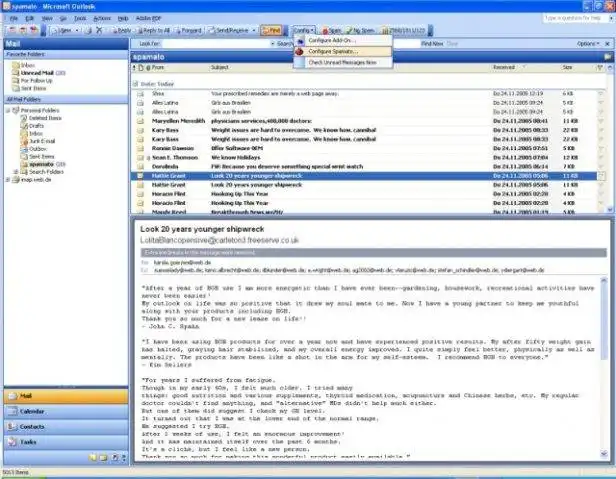Select the email from Maryellen Meredith

[365, 121]
